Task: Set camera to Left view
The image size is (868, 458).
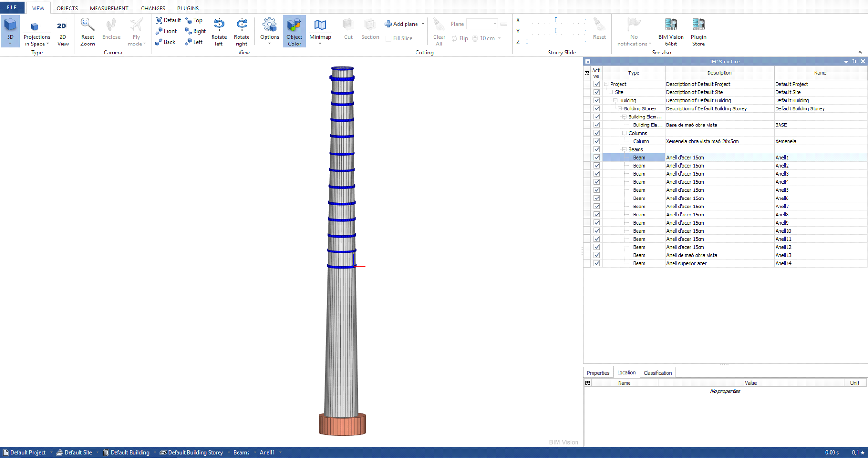Action: (194, 42)
